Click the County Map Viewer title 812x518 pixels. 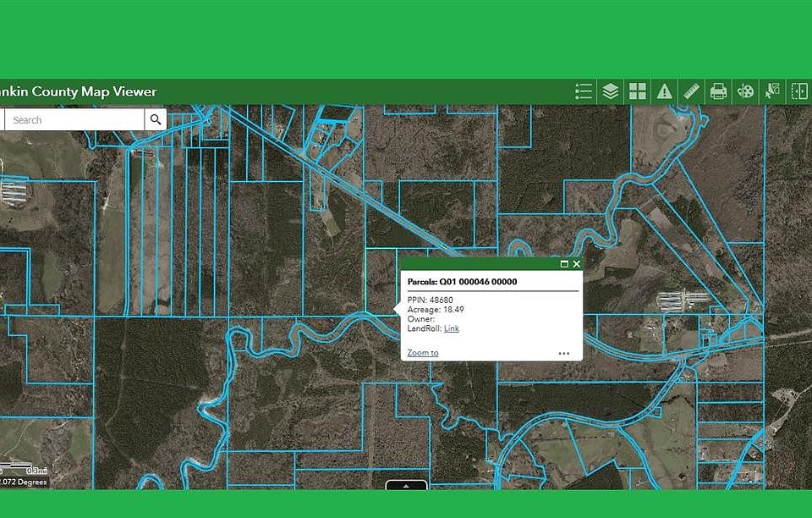78,91
